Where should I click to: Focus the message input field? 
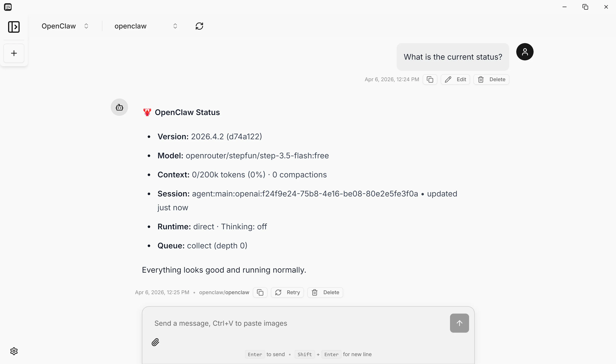pyautogui.click(x=299, y=323)
